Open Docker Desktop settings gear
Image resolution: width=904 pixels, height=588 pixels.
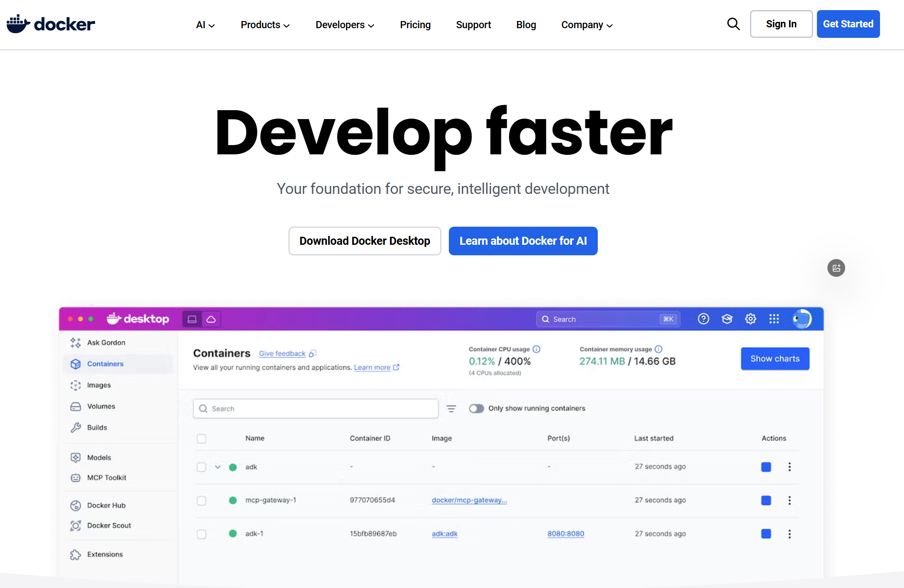tap(750, 319)
